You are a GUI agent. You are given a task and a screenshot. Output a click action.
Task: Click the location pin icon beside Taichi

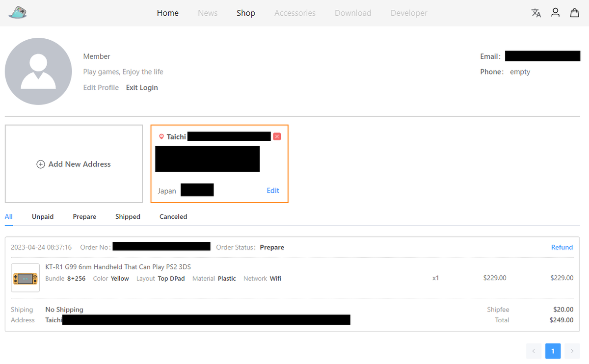tap(161, 137)
